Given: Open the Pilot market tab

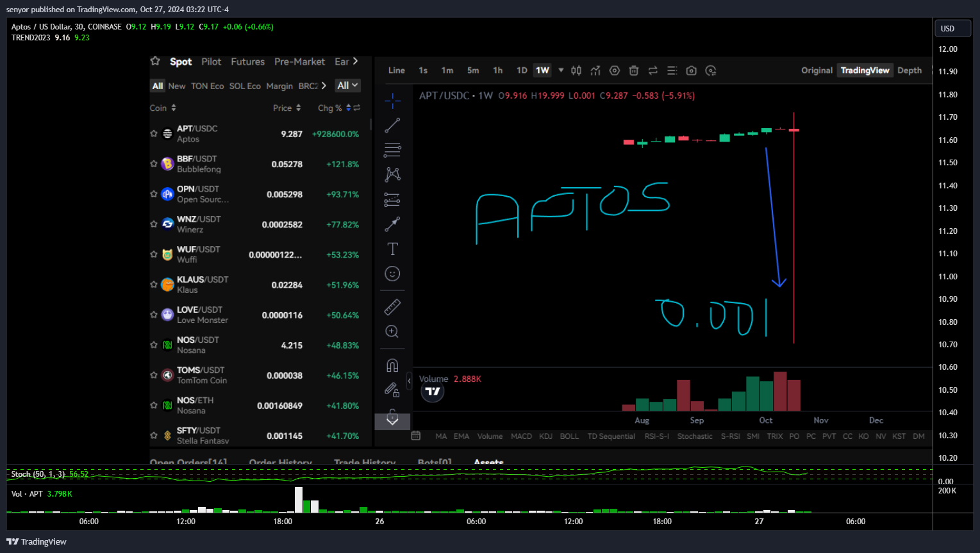Looking at the screenshot, I should coord(212,62).
